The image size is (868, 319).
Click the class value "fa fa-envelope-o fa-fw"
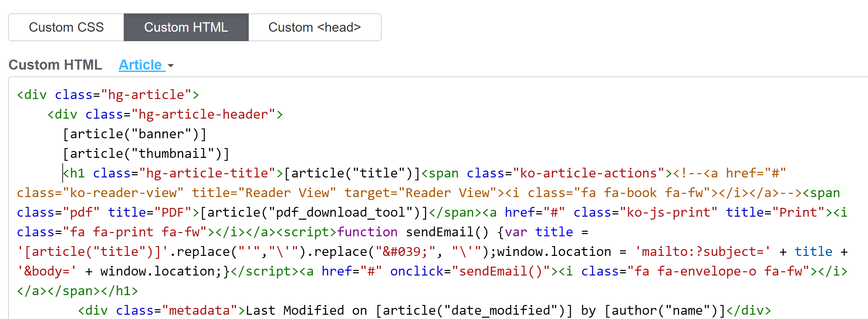[x=718, y=271]
